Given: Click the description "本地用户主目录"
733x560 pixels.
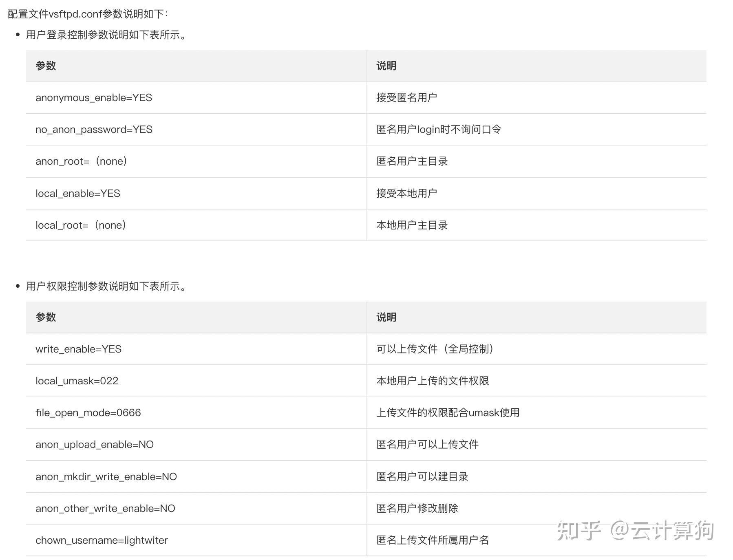Looking at the screenshot, I should (412, 225).
